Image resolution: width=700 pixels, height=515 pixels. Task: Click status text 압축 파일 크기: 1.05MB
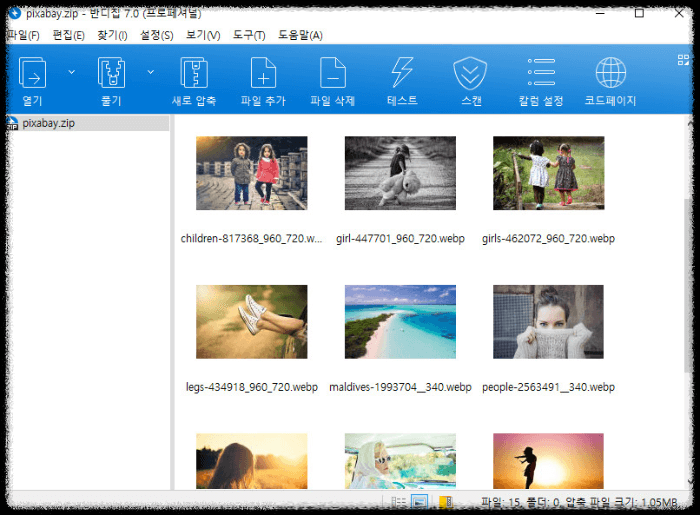click(621, 503)
